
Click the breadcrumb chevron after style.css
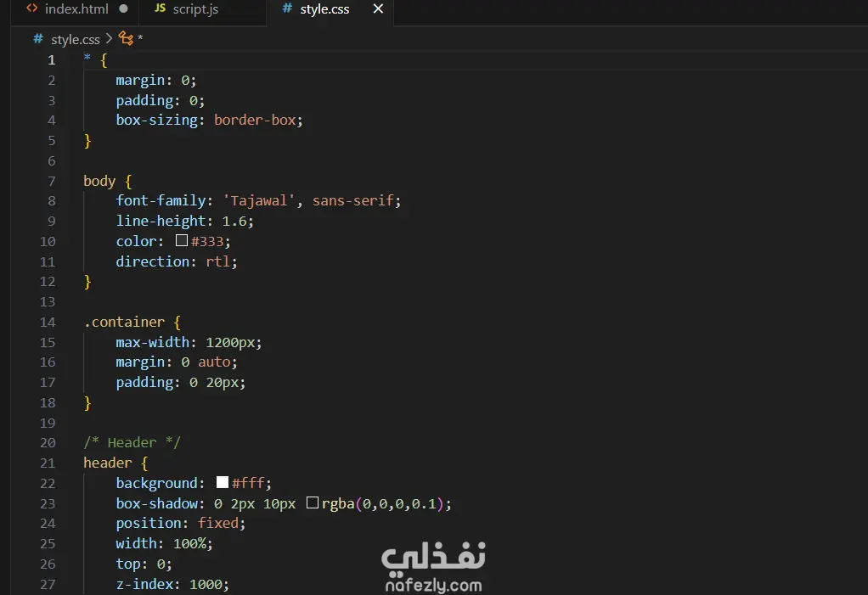click(109, 39)
